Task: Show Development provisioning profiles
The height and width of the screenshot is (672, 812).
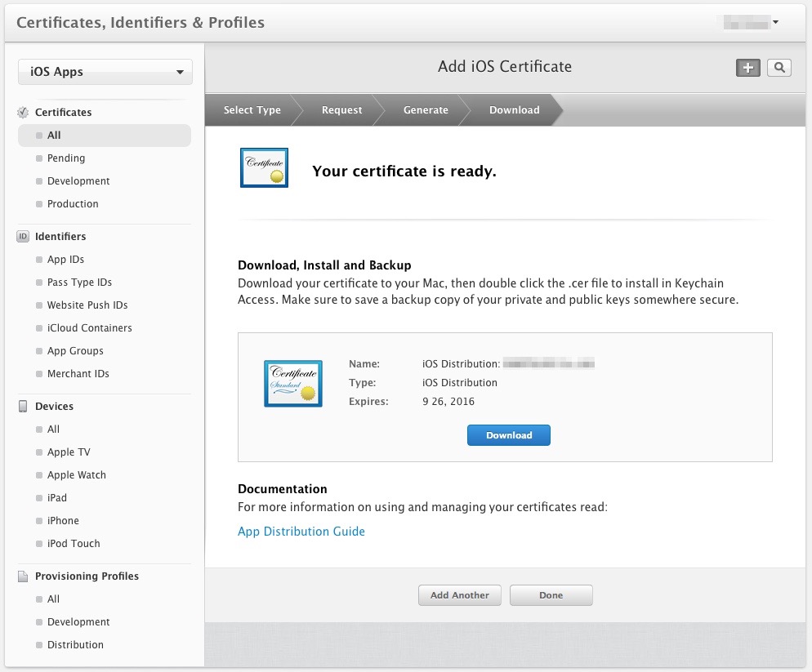Action: click(x=78, y=621)
